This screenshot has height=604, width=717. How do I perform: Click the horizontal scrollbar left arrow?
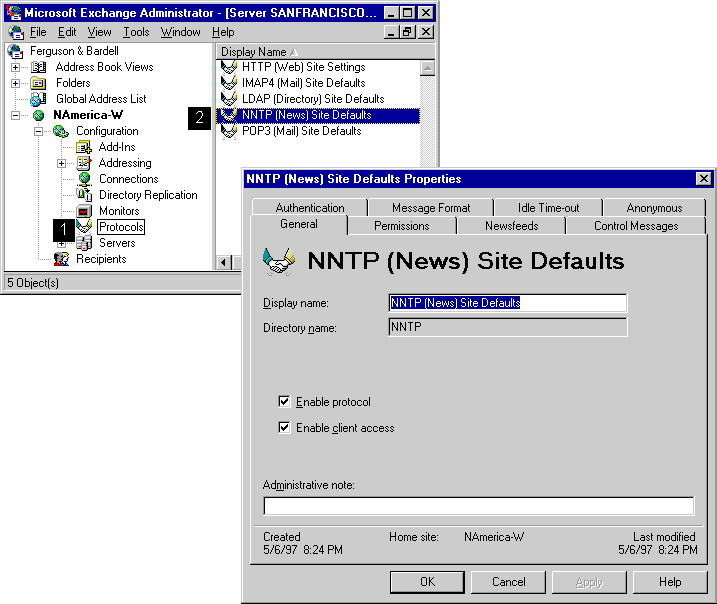[x=224, y=262]
